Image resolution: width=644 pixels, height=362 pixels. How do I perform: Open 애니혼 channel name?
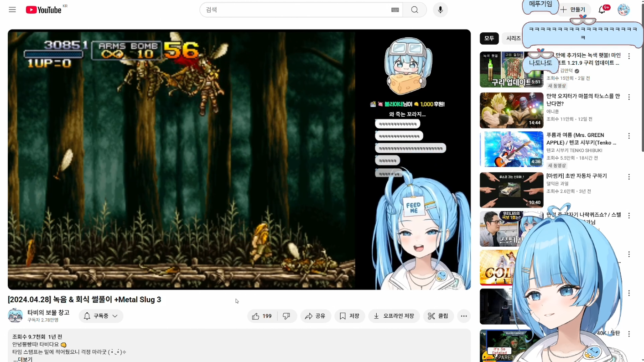pos(552,112)
